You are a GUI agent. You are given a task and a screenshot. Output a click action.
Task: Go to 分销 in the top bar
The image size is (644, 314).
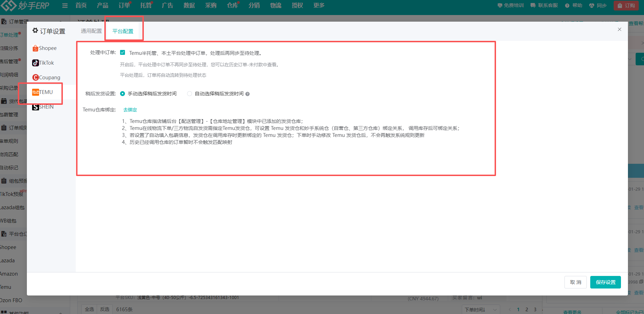pyautogui.click(x=254, y=6)
